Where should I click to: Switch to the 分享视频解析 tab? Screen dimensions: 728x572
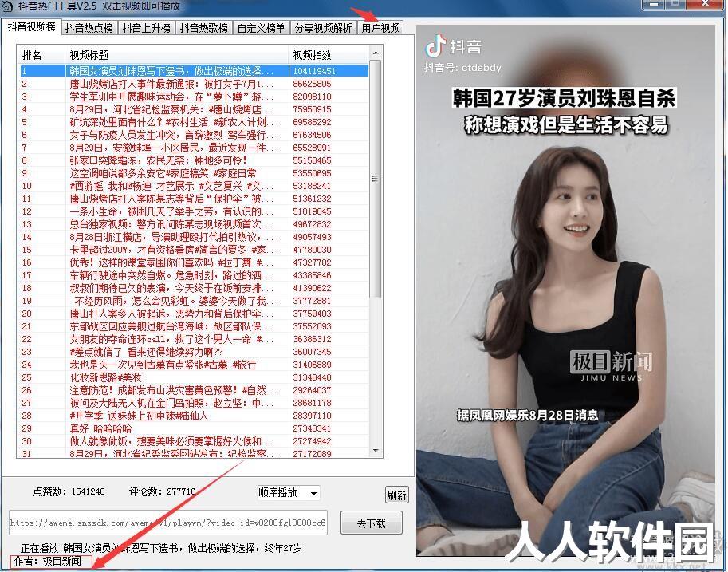323,28
